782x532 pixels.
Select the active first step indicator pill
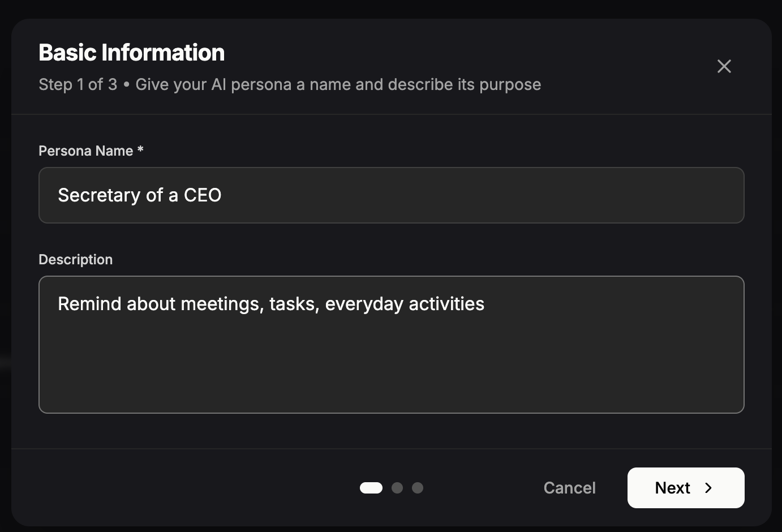click(371, 488)
